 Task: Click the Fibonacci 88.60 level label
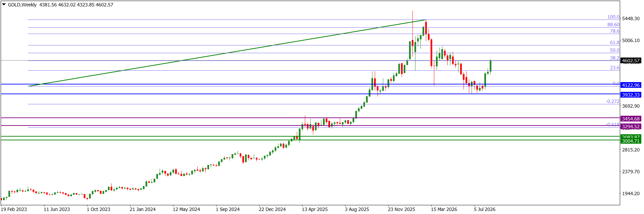[x=613, y=25]
